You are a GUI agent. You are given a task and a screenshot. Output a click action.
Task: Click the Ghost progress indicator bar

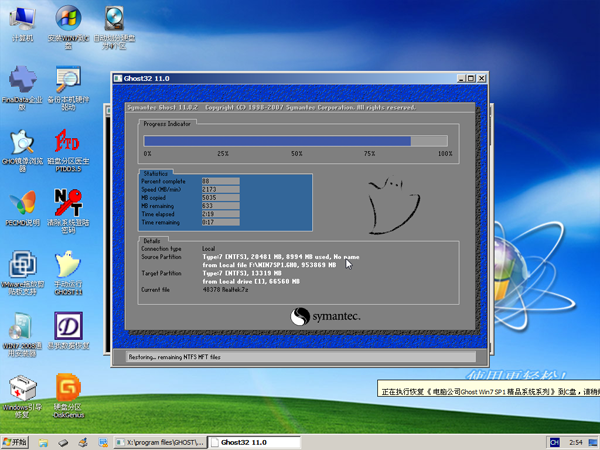point(297,142)
